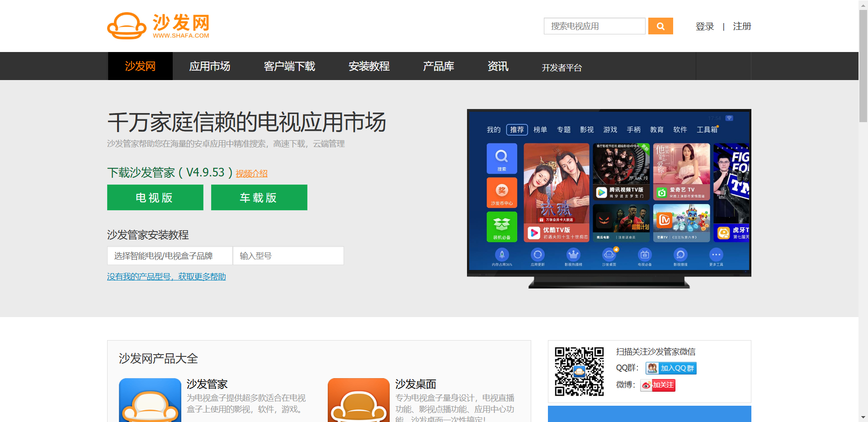
Task: Click the orange search magnifier icon
Action: (x=660, y=26)
